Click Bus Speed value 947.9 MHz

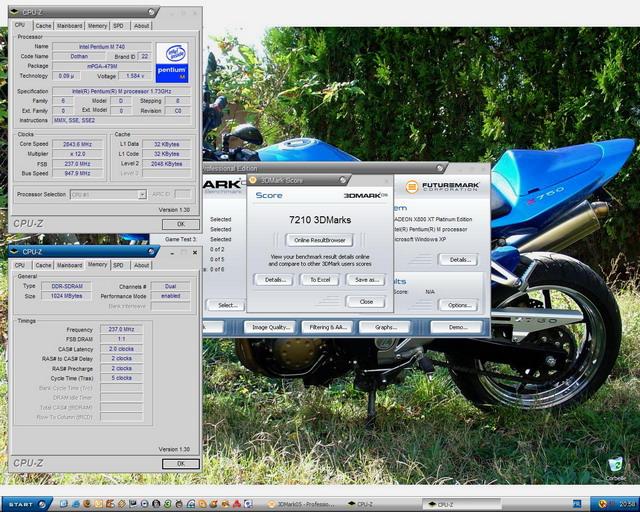click(77, 174)
